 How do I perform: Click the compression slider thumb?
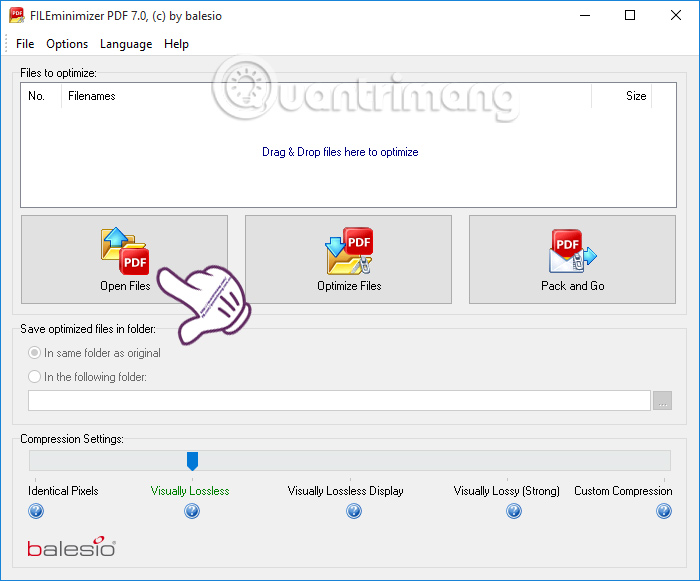pos(192,461)
